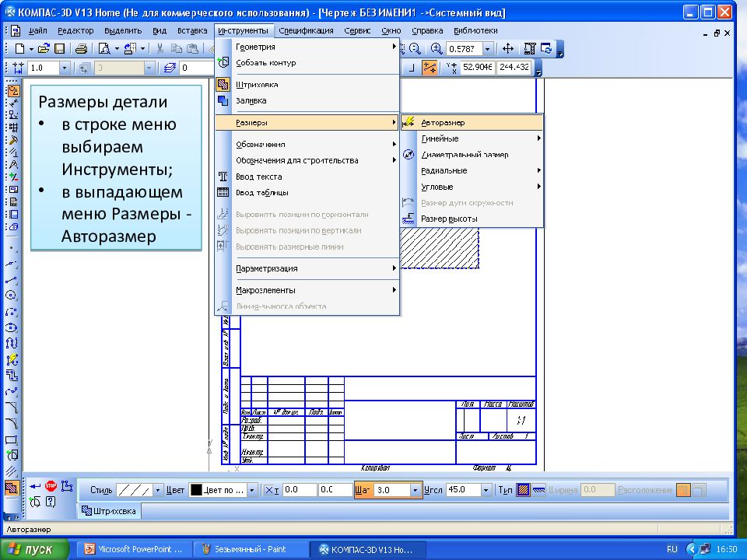
Task: Expand the Линейные submenu
Action: (x=472, y=138)
